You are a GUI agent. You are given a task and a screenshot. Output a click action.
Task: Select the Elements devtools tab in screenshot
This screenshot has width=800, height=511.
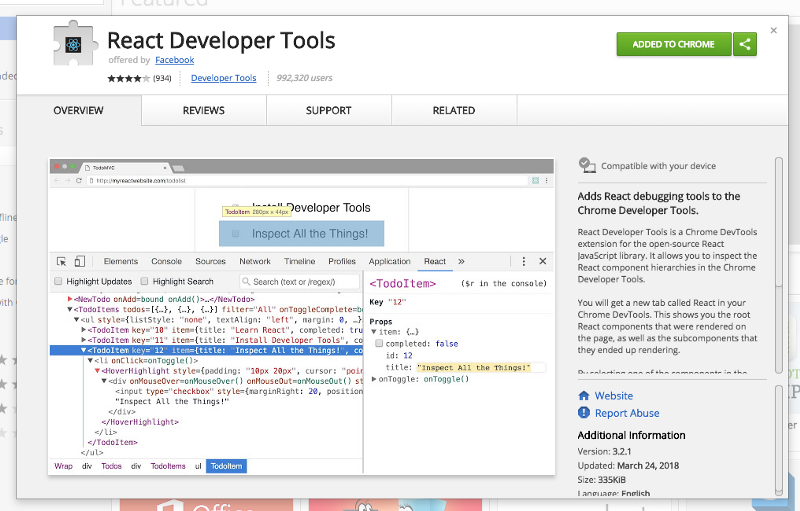(x=121, y=261)
